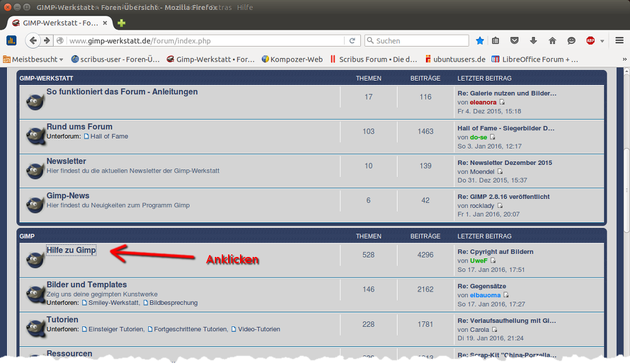Open 'Re: Newsletter Dezember 2015' post
The image size is (630, 364).
[505, 162]
